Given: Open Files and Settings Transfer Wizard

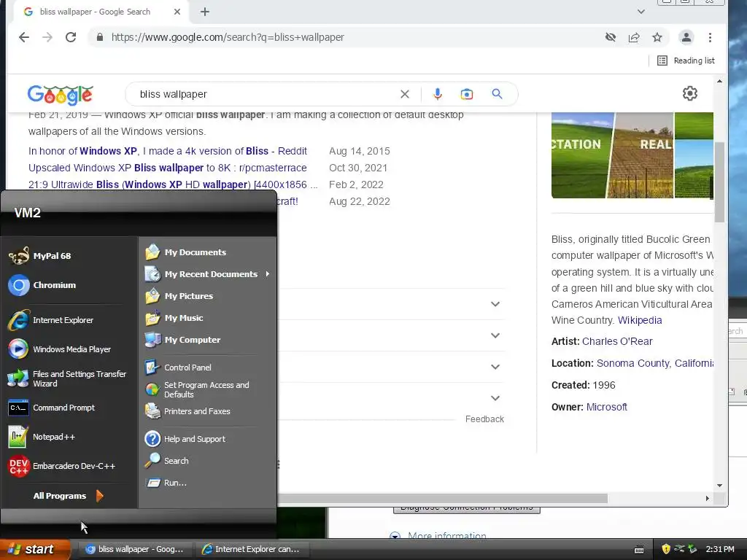Looking at the screenshot, I should (67, 378).
